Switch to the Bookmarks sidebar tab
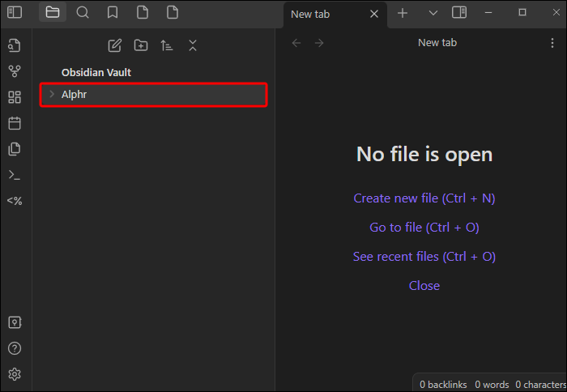Image resolution: width=567 pixels, height=392 pixels. point(113,12)
